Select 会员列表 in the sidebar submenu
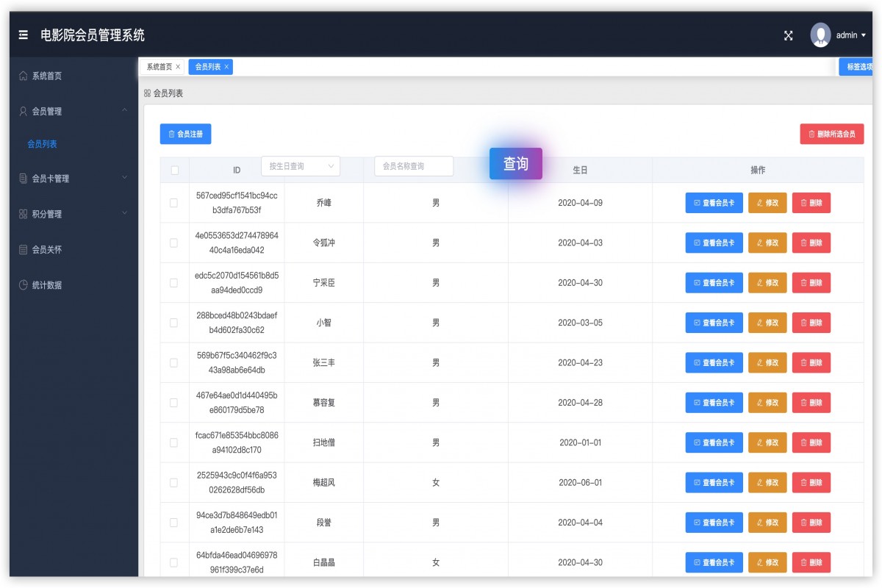882x588 pixels. tap(42, 144)
